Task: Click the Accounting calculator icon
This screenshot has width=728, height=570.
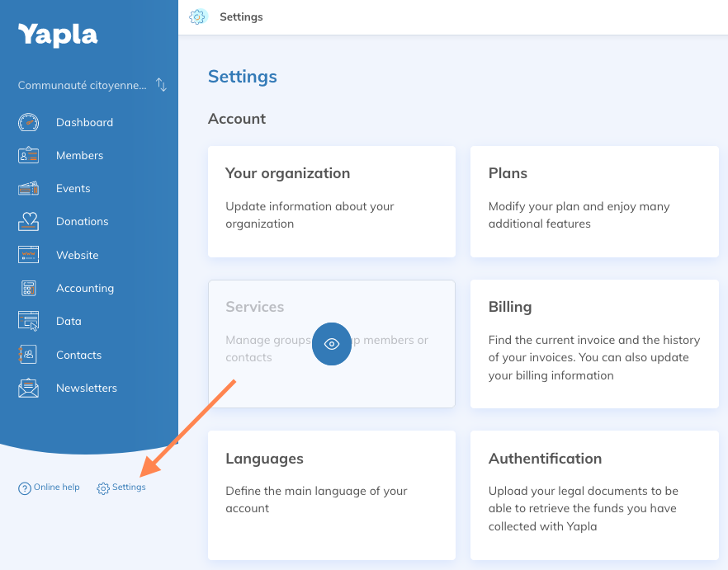Action: (x=28, y=288)
